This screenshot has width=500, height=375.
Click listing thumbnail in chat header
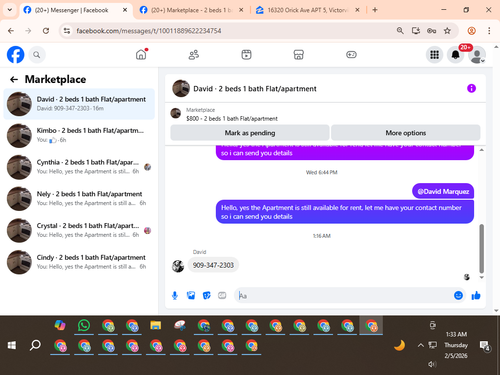click(x=181, y=88)
